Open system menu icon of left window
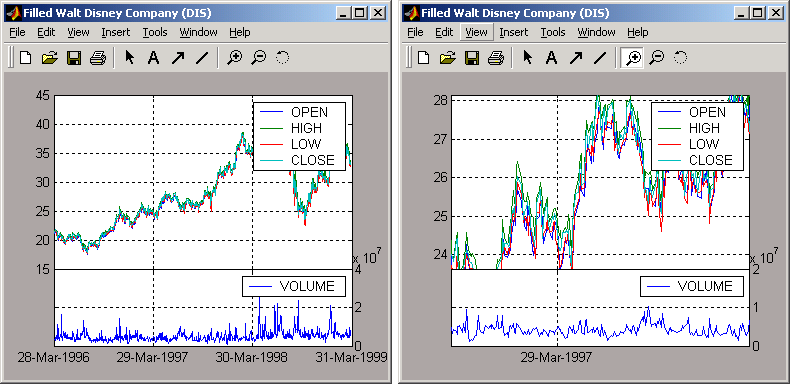 click(x=14, y=13)
